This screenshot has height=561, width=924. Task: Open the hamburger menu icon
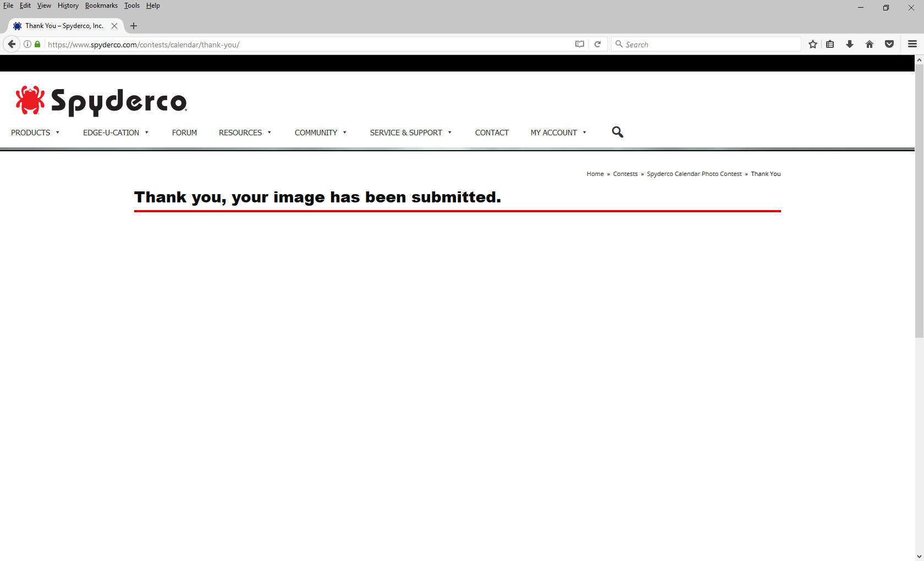pyautogui.click(x=912, y=44)
